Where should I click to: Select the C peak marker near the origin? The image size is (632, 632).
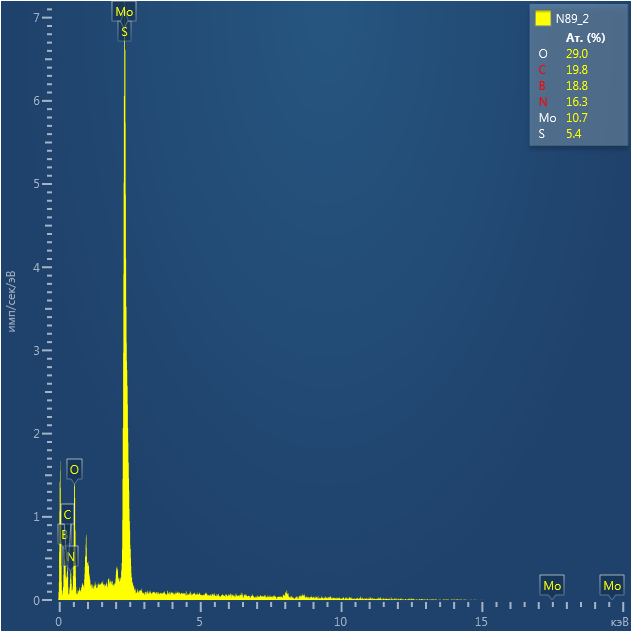[x=67, y=514]
